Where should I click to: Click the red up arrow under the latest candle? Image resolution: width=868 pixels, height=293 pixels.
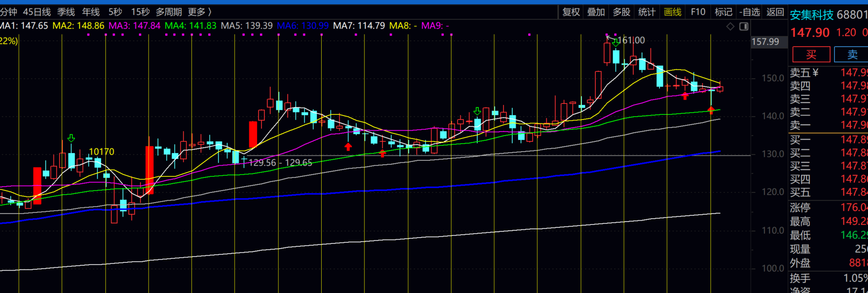pyautogui.click(x=711, y=110)
